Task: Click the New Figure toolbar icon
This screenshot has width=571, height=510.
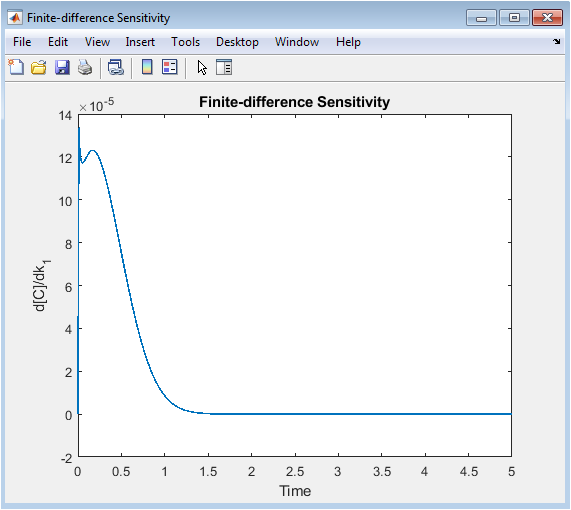Action: tap(16, 67)
